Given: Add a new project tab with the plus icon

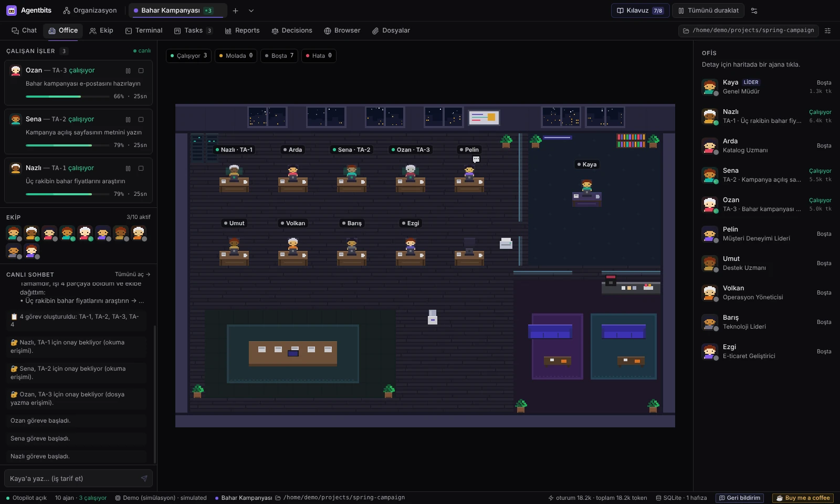Looking at the screenshot, I should [235, 10].
